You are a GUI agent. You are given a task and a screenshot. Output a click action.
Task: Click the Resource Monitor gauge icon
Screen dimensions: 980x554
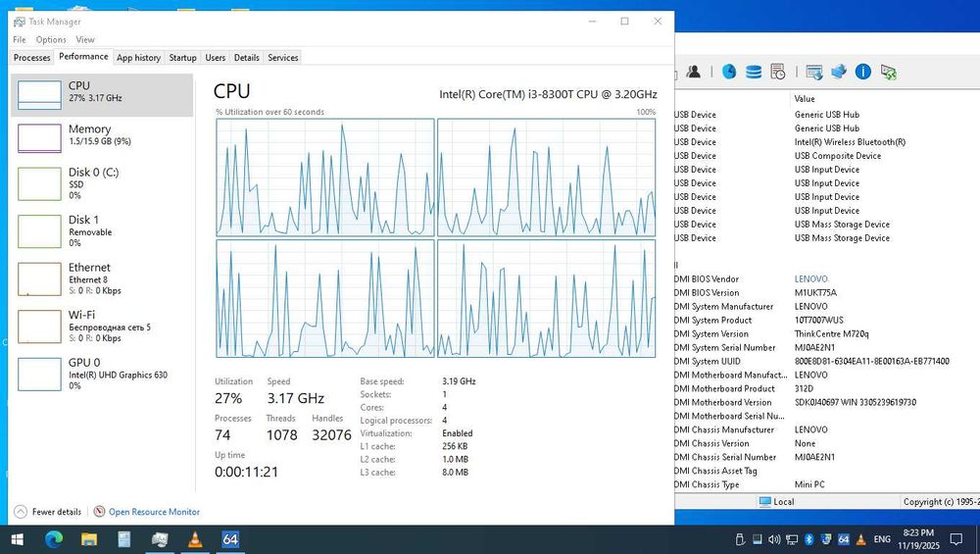pyautogui.click(x=99, y=512)
